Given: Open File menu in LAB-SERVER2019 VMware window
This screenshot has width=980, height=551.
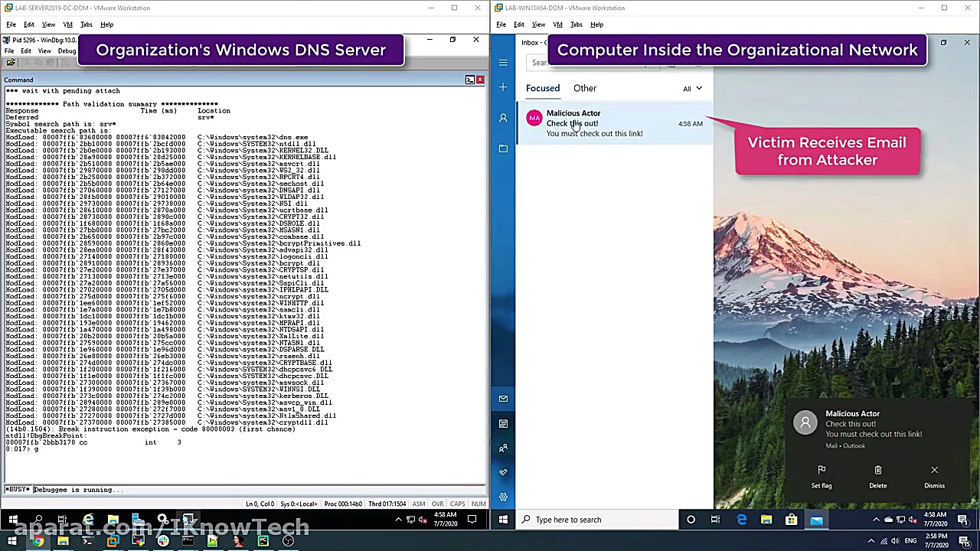Looking at the screenshot, I should (11, 24).
